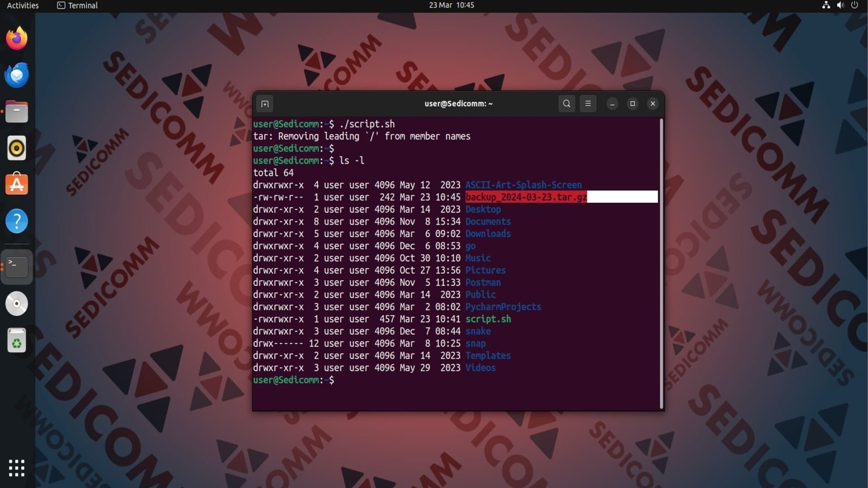868x488 pixels.
Task: Click the Activities overview button
Action: point(23,5)
